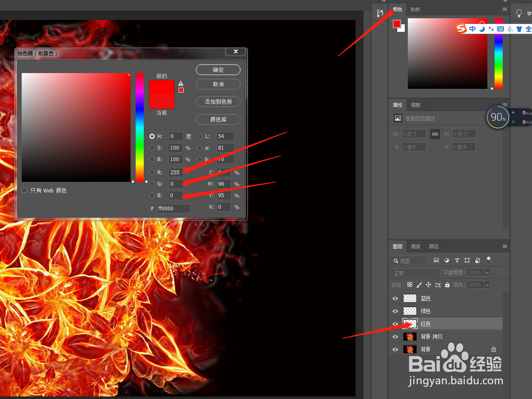The height and width of the screenshot is (399, 532).
Task: Filter layers by adjustment layer icon
Action: coord(447,260)
